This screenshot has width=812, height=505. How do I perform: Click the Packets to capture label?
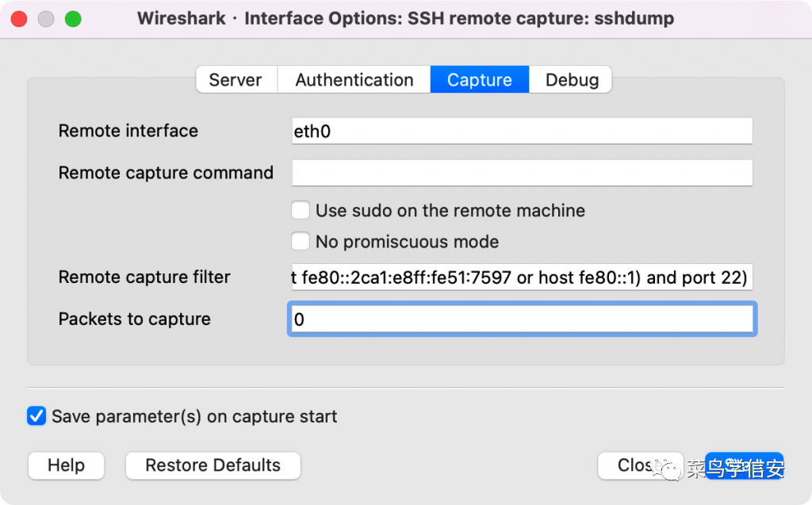tap(134, 319)
